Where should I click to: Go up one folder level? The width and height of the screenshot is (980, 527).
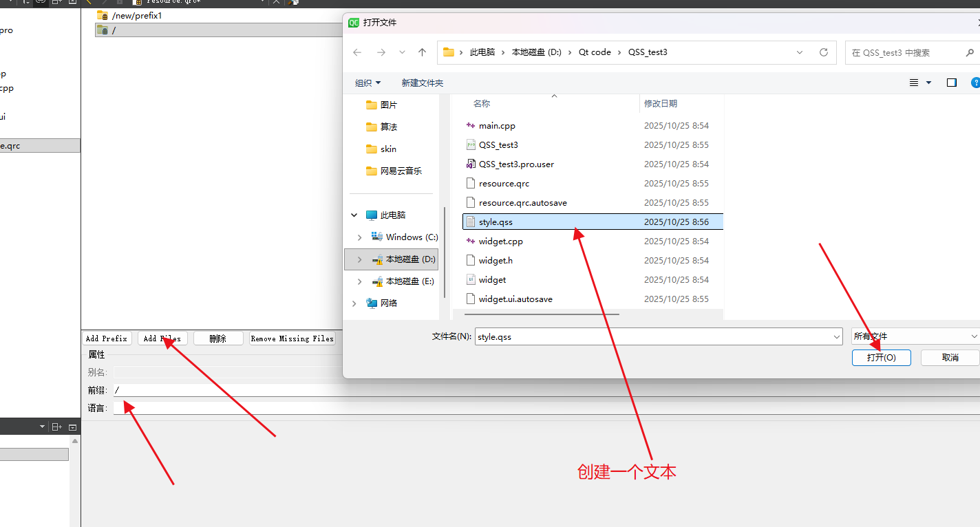(x=423, y=52)
